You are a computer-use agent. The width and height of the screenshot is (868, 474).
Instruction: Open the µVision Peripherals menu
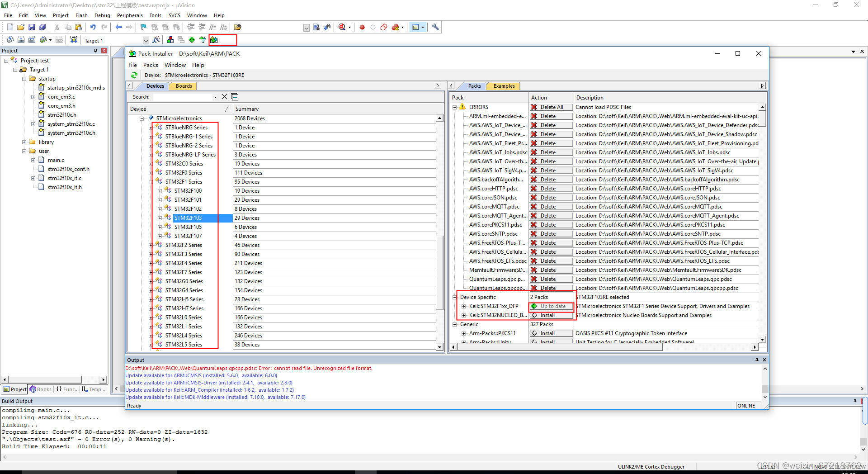(x=130, y=15)
